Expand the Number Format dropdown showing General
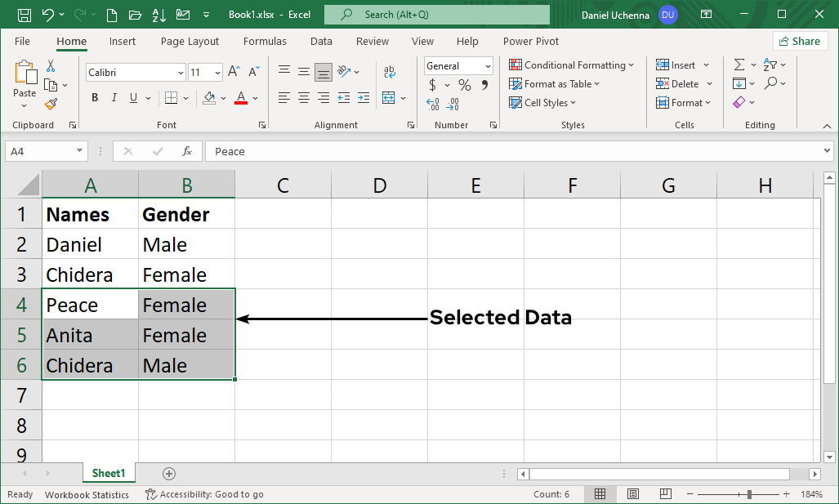 pos(488,65)
